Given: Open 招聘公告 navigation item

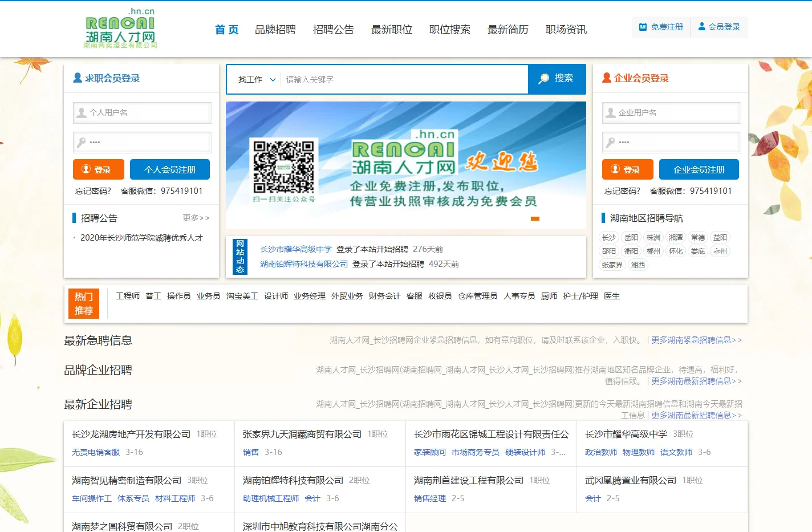Looking at the screenshot, I should (334, 30).
